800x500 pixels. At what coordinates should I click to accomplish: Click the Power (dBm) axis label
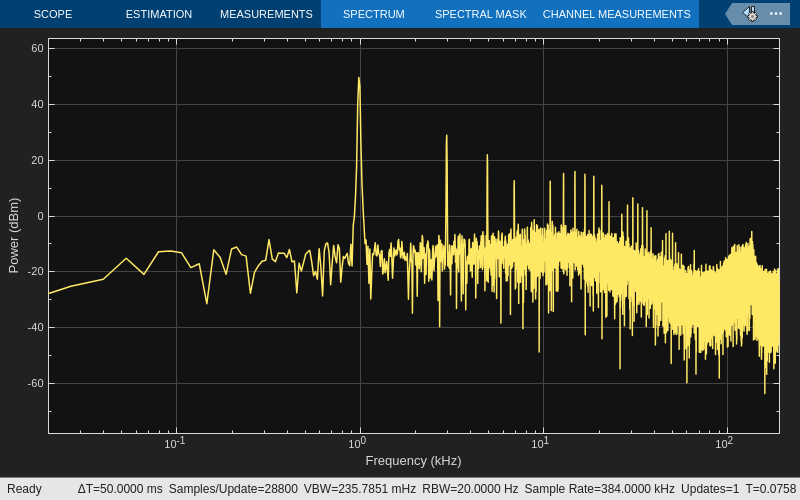coord(14,236)
